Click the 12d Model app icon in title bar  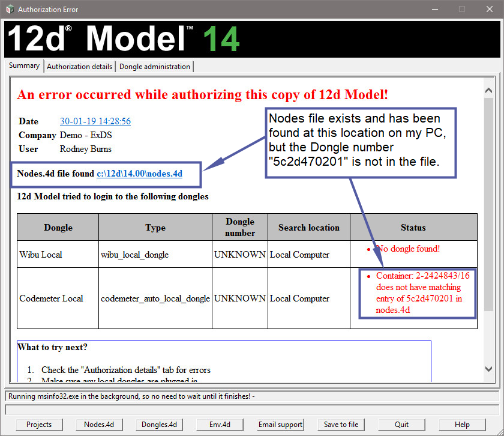[10, 10]
